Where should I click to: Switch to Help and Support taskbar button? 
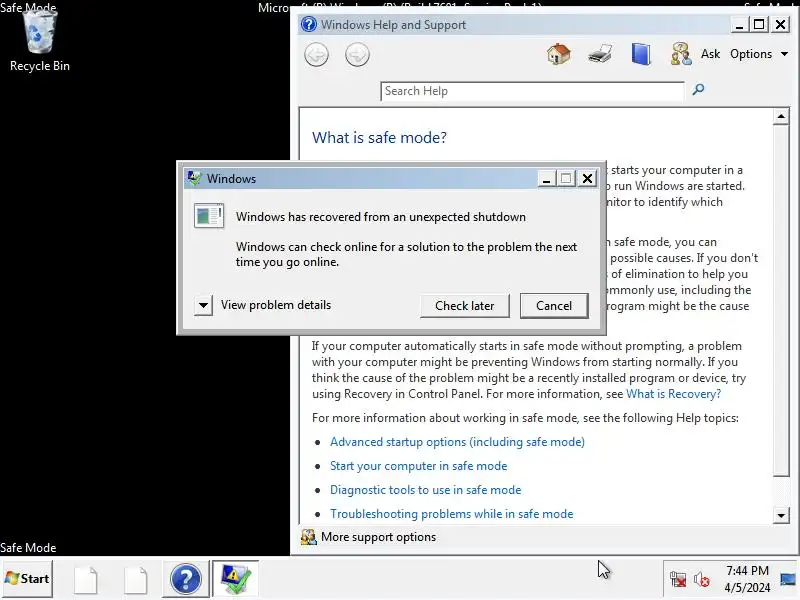point(186,579)
